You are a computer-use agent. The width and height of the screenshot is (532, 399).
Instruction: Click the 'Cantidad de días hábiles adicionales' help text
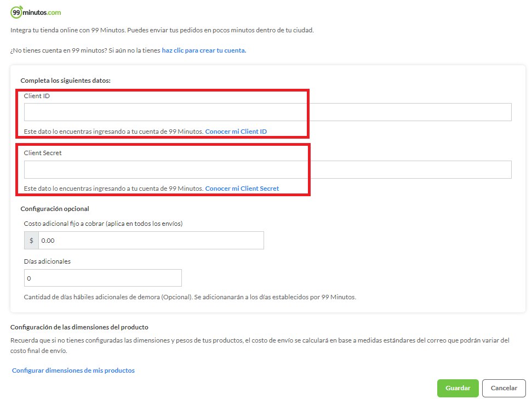pos(190,297)
